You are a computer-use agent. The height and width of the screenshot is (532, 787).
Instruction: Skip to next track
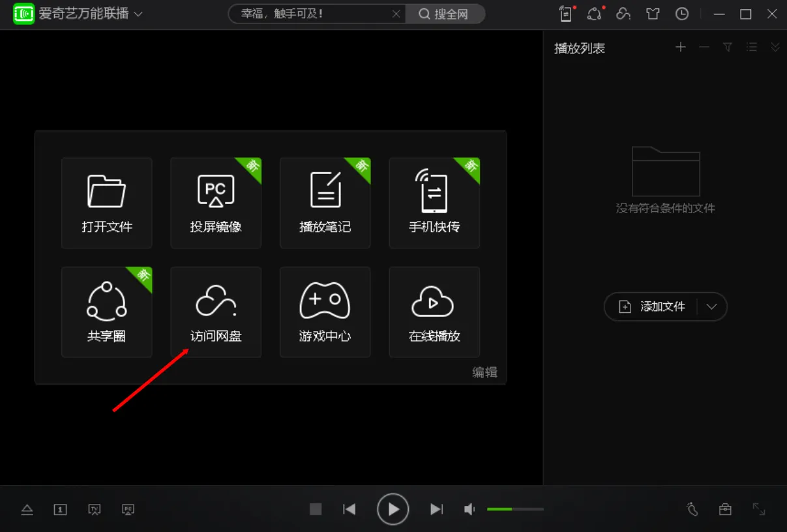coord(437,509)
